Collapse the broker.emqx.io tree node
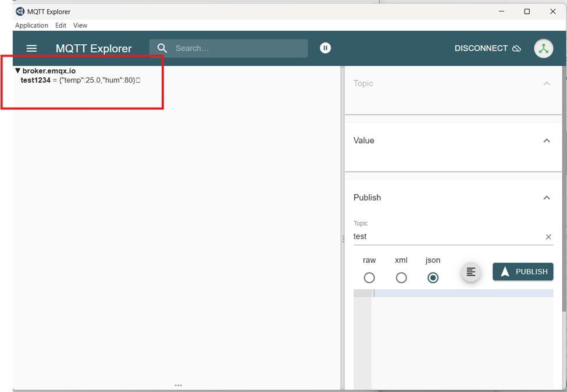This screenshot has width=567, height=392. click(x=18, y=71)
